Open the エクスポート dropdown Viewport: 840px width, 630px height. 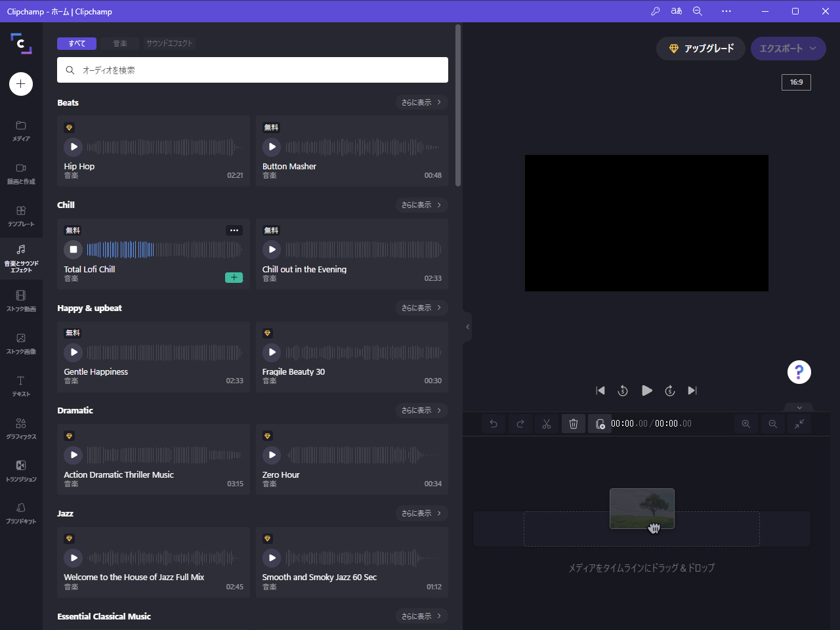coord(788,49)
